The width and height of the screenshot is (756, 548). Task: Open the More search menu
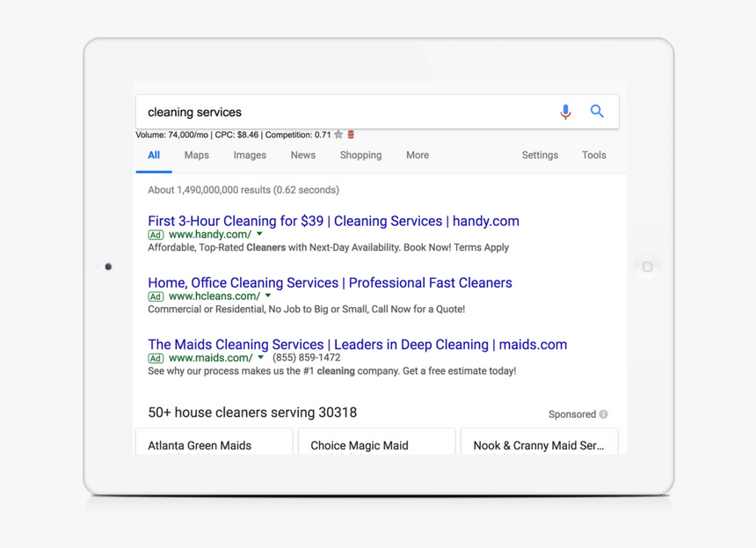[418, 156]
